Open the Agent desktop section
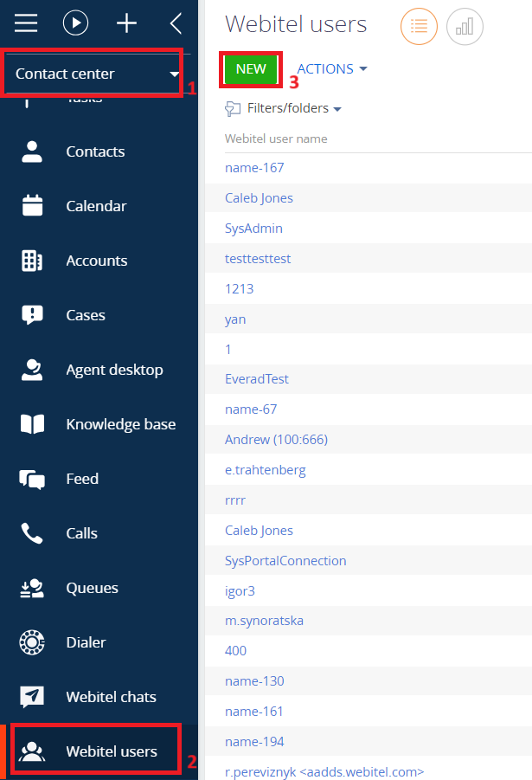This screenshot has width=532, height=780. [114, 371]
